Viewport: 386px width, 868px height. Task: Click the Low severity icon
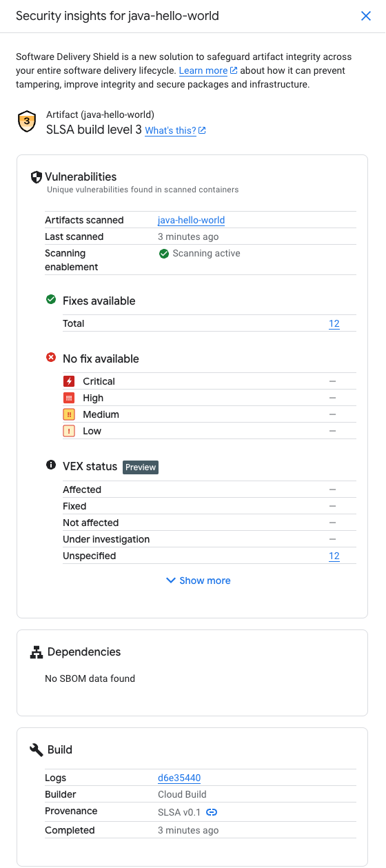click(x=69, y=431)
